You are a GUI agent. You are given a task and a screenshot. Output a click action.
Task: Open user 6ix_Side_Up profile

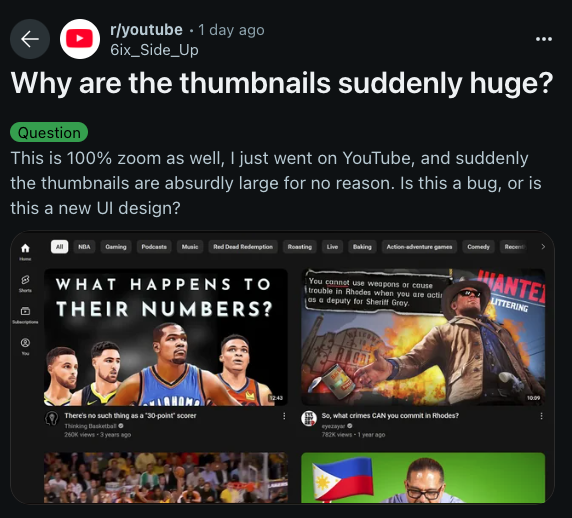pyautogui.click(x=154, y=50)
